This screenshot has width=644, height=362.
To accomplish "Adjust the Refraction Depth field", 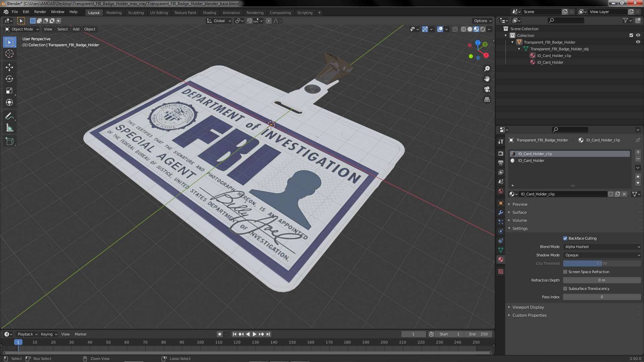I will [602, 280].
